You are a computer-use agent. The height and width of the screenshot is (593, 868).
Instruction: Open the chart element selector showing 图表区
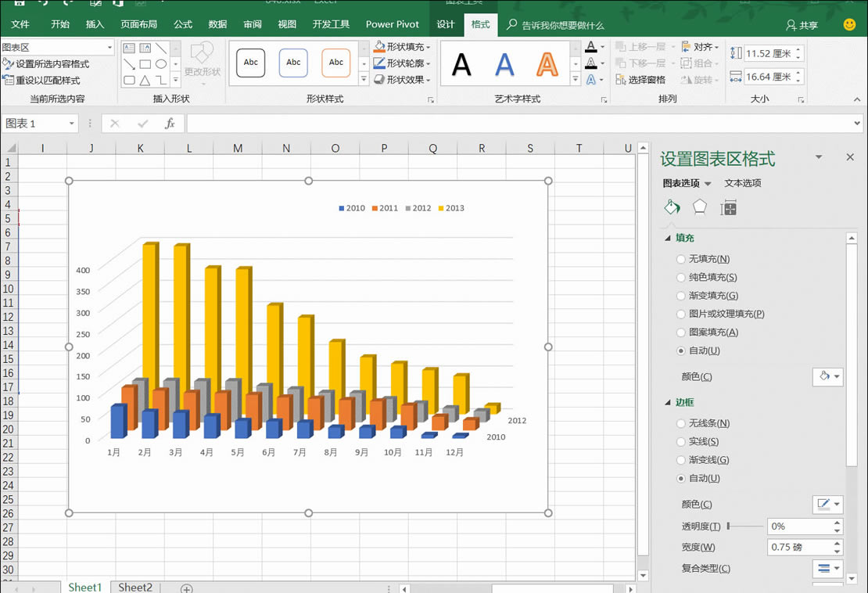[x=55, y=47]
